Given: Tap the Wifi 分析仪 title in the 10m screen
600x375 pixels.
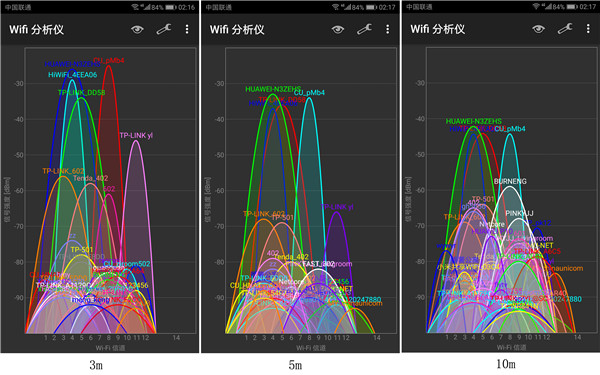Looking at the screenshot, I should coord(438,29).
